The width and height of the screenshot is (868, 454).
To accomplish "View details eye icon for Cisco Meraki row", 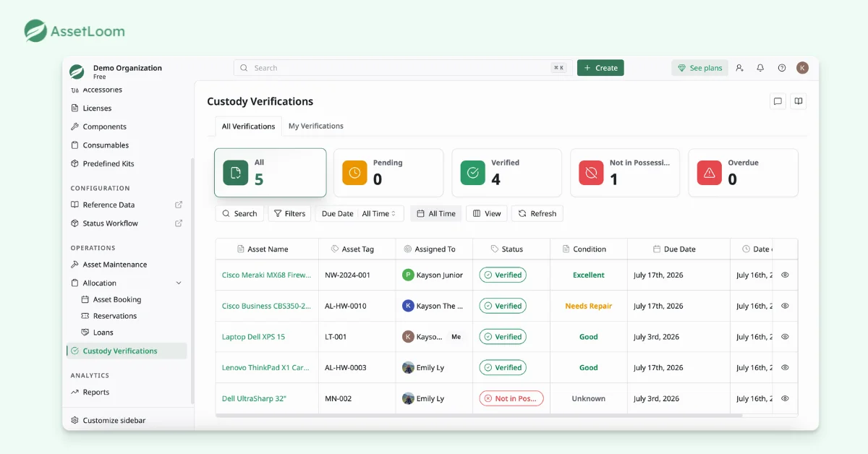I will 785,275.
